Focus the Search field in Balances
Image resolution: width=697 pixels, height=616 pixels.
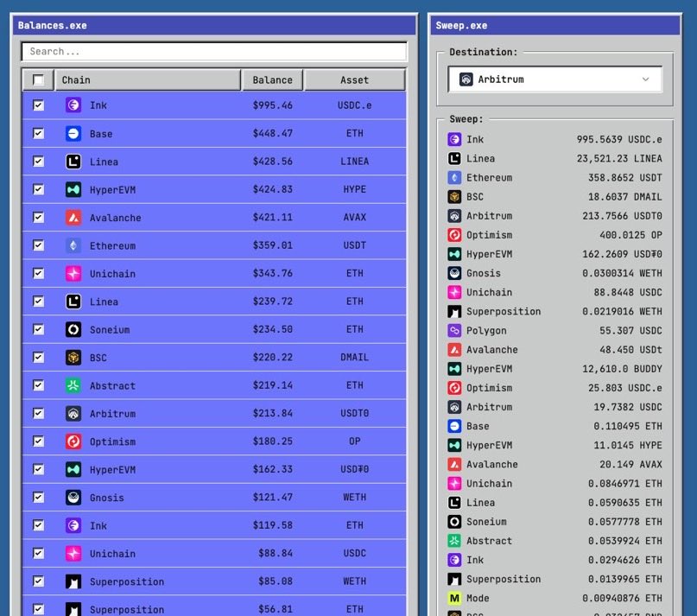(x=214, y=52)
